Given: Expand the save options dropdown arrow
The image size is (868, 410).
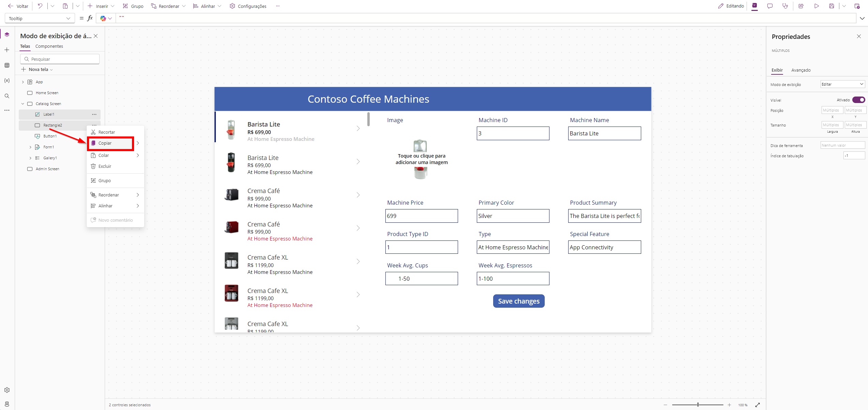Looking at the screenshot, I should tap(844, 6).
